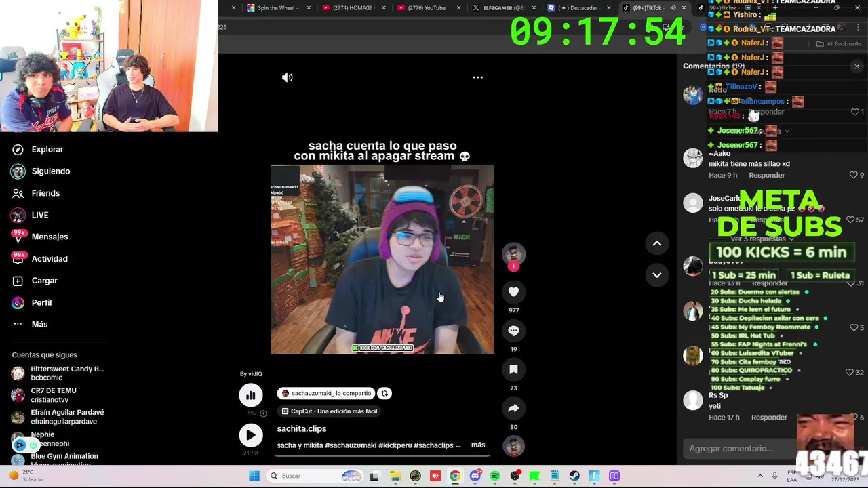Open the CapCut 'Una edición más fácil' link
Screen dimensions: 868x488
point(329,411)
